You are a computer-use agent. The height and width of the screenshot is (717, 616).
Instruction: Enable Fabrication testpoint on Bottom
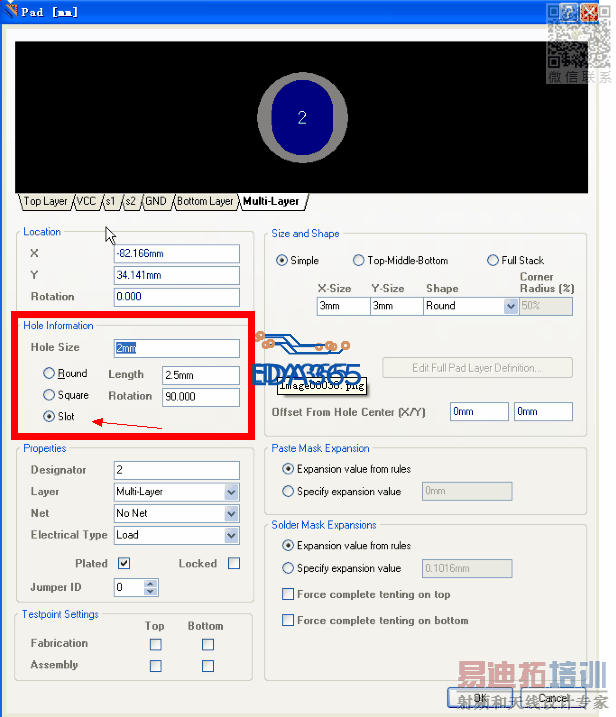coord(208,645)
